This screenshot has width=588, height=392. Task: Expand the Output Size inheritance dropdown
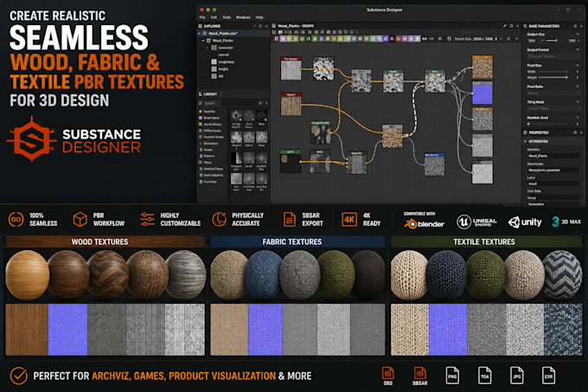click(578, 34)
